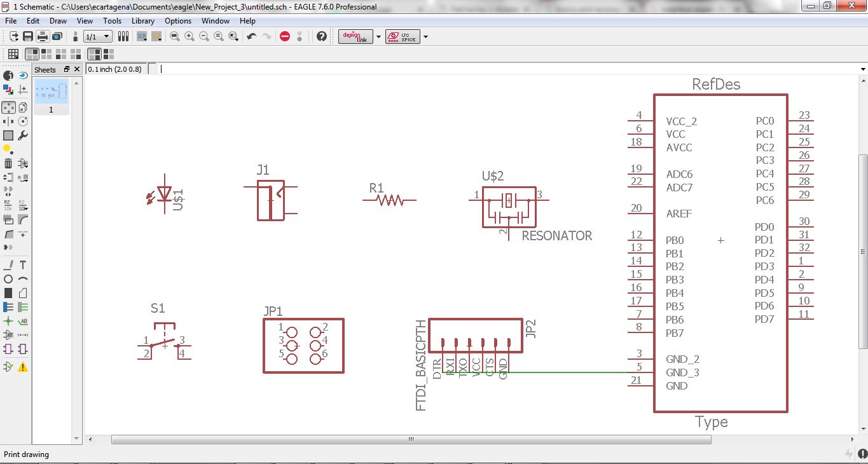Select the Copy tool
Screen dimensions: 868x464
coord(23,107)
